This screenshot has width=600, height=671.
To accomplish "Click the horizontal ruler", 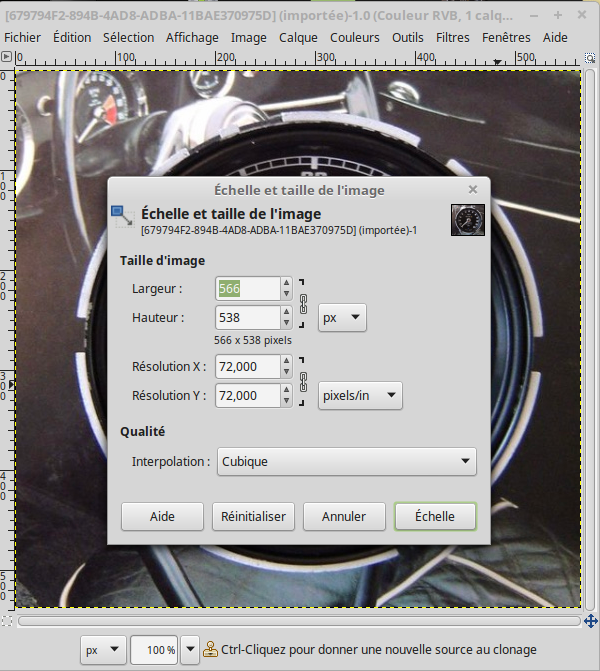I will 298,58.
